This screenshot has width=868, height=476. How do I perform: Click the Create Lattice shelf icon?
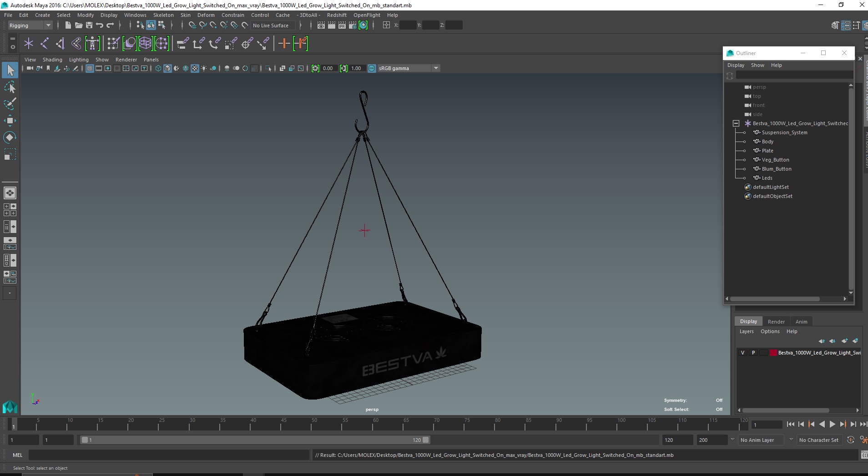(145, 44)
